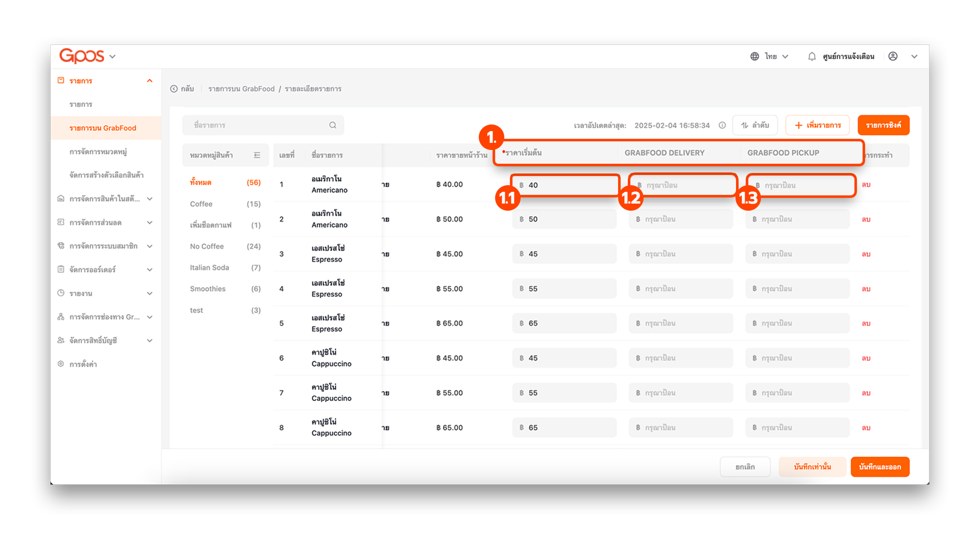Viewport: 980px width, 551px height.
Task: Open การจัดการหมวดหมู่ sidebar item
Action: 98,152
